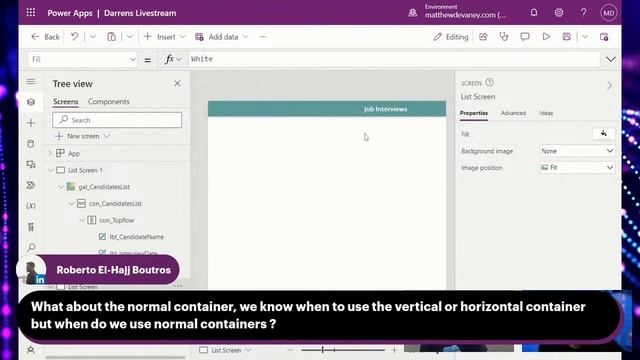640x360 pixels.
Task: Click the paste clipboard icon
Action: coord(111,37)
